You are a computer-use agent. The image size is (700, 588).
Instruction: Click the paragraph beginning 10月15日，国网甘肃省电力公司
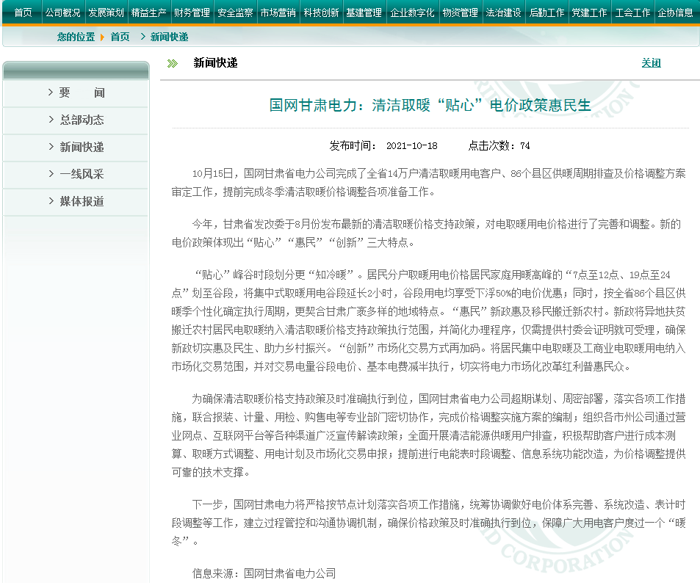click(428, 183)
